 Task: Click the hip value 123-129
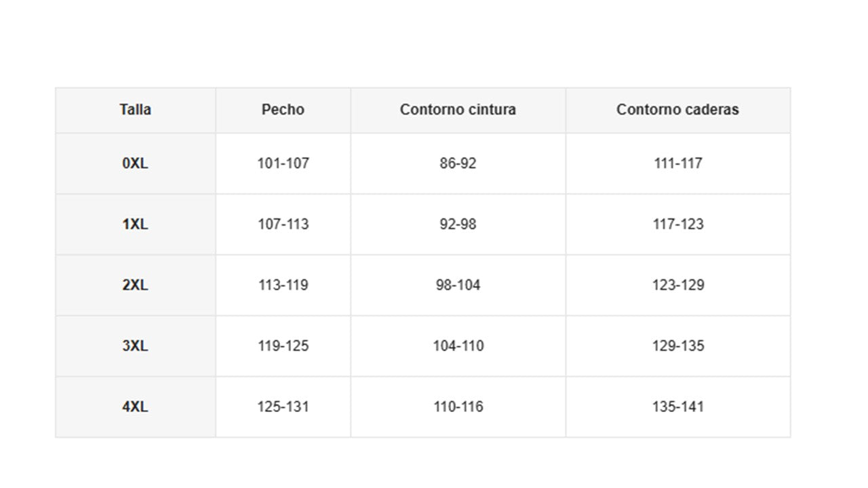(677, 285)
